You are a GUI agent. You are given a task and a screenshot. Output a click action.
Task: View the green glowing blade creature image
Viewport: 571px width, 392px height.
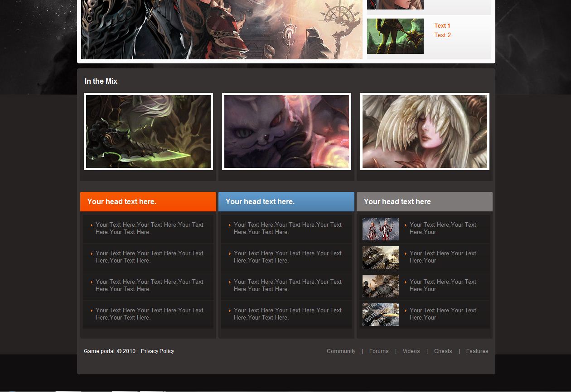(x=148, y=132)
